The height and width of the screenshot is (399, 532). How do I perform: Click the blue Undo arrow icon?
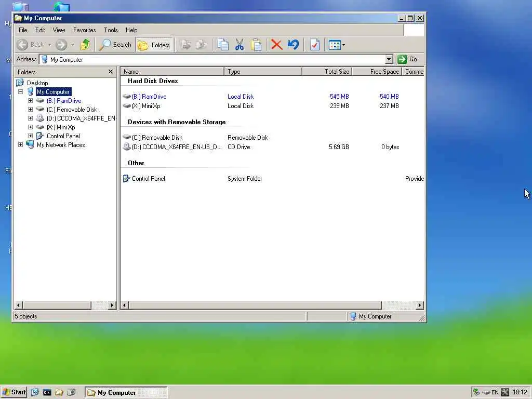(x=294, y=45)
